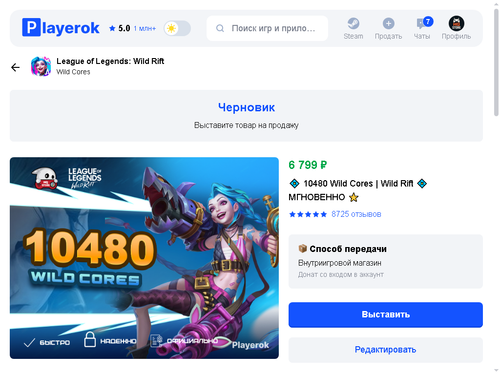Open Чаты with 7 unread messages
The width and height of the screenshot is (500, 375).
pos(422,28)
